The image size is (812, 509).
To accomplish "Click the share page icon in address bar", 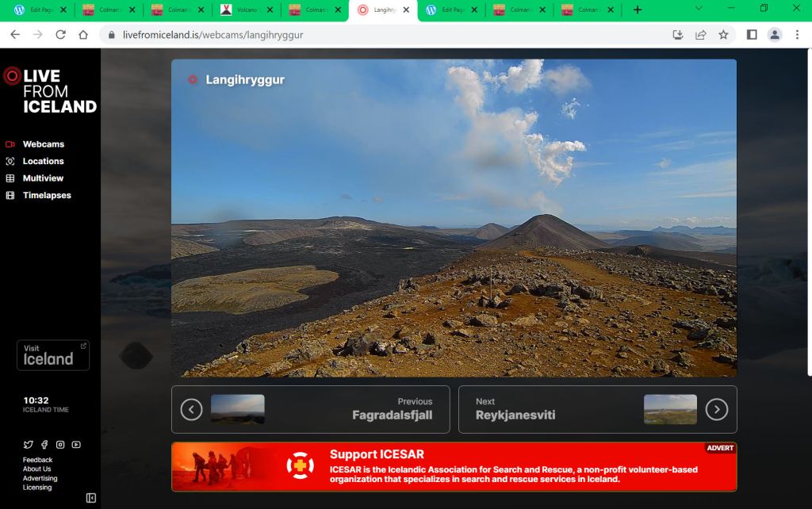I will [x=701, y=35].
